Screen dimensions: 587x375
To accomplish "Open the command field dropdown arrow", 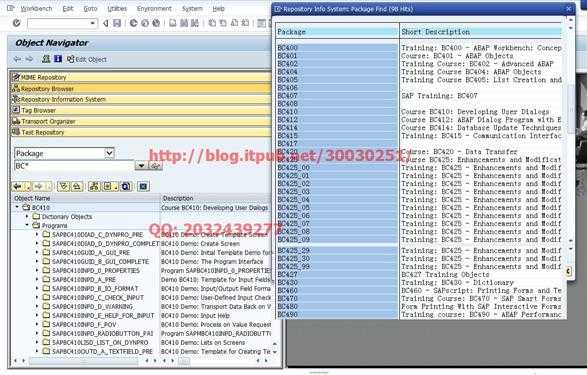I will click(x=92, y=23).
